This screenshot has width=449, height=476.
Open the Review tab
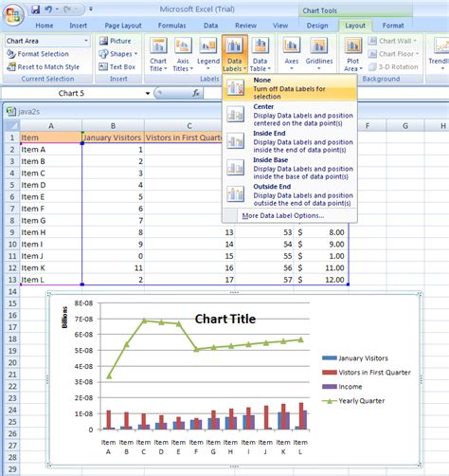(245, 26)
